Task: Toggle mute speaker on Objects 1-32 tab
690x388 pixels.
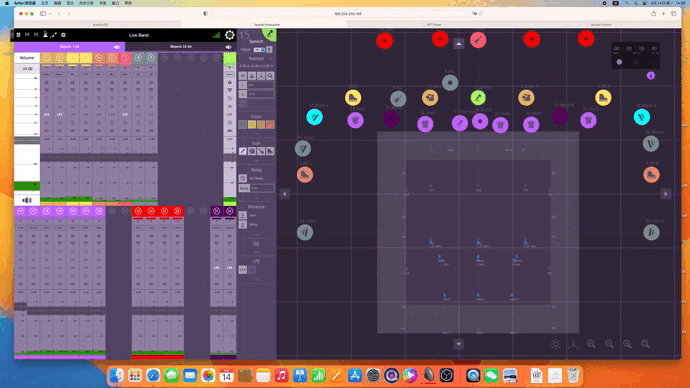Action: (x=117, y=47)
